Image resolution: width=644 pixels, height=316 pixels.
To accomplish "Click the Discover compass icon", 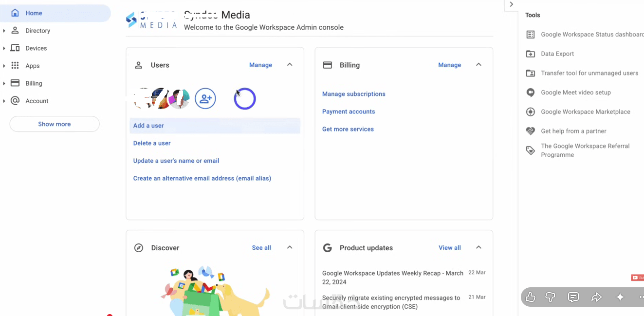I will pos(139,248).
